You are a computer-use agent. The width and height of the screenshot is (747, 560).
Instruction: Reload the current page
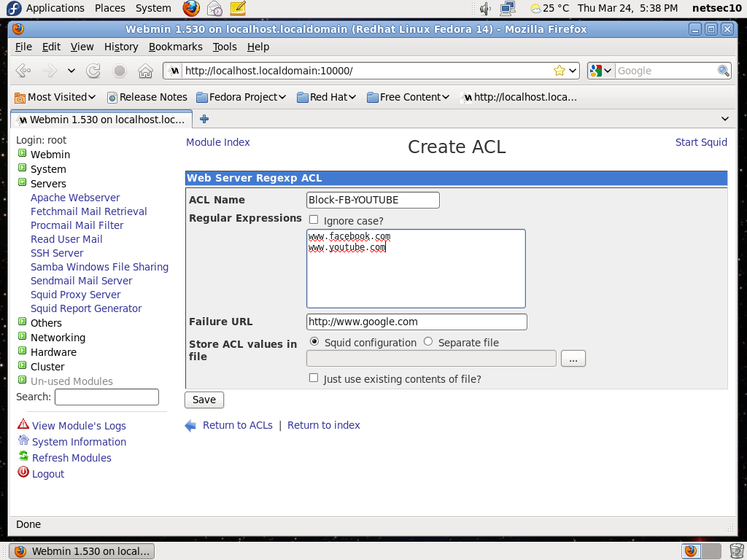[93, 71]
